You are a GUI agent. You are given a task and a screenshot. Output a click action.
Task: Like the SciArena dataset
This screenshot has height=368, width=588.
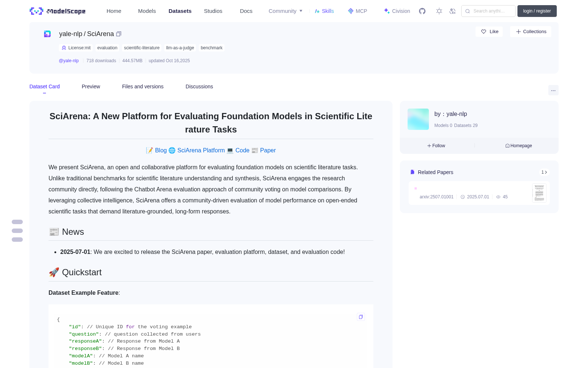pyautogui.click(x=490, y=32)
